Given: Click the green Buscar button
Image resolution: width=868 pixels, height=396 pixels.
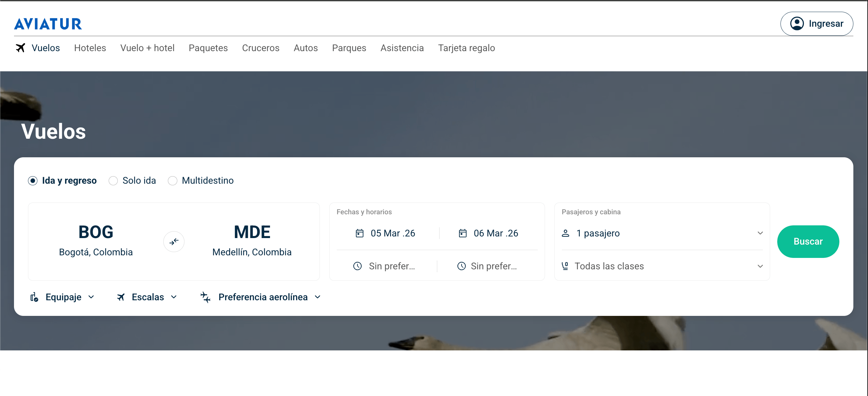Looking at the screenshot, I should [808, 242].
